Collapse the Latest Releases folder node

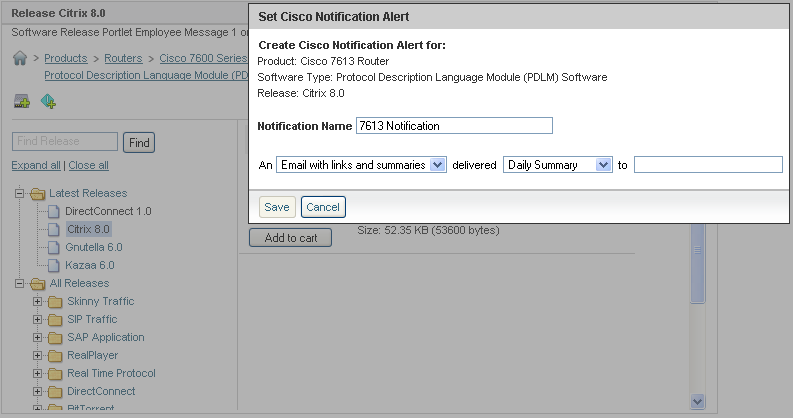[19, 193]
